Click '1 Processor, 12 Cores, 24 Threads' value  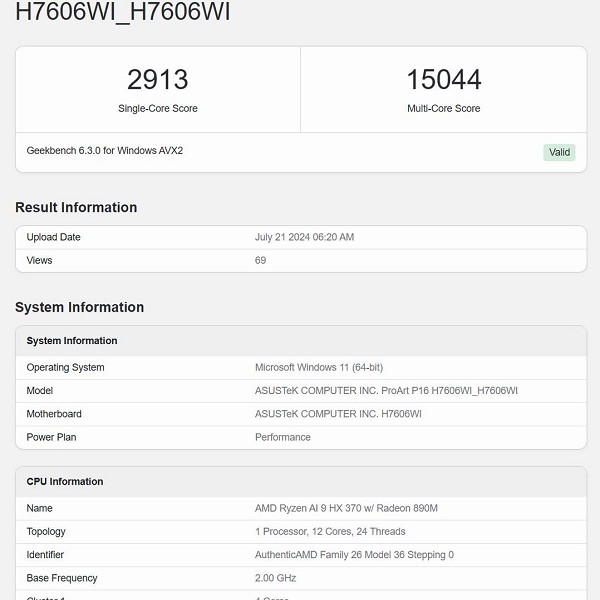[330, 532]
